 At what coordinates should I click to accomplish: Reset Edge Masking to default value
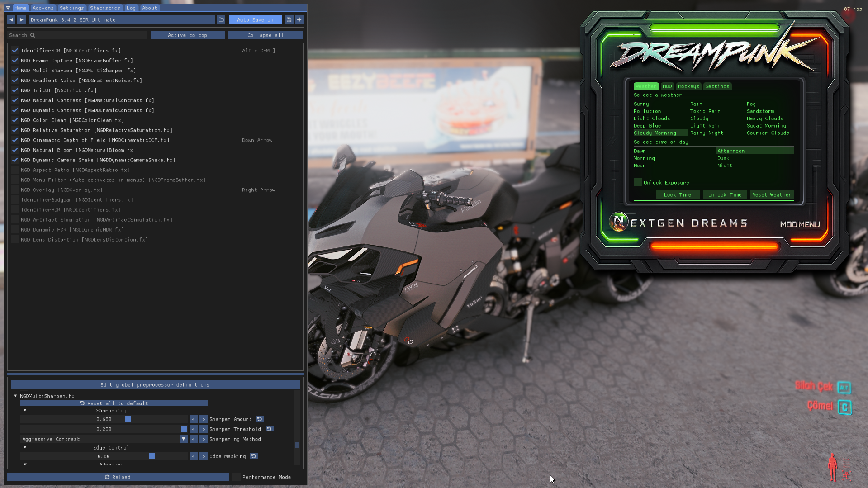(254, 456)
